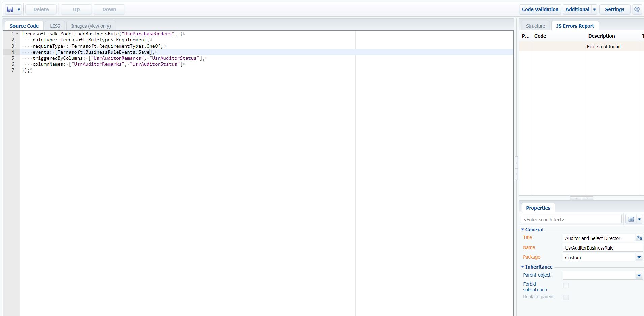Click the Up toolbar button
This screenshot has width=644, height=316.
pyautogui.click(x=76, y=9)
